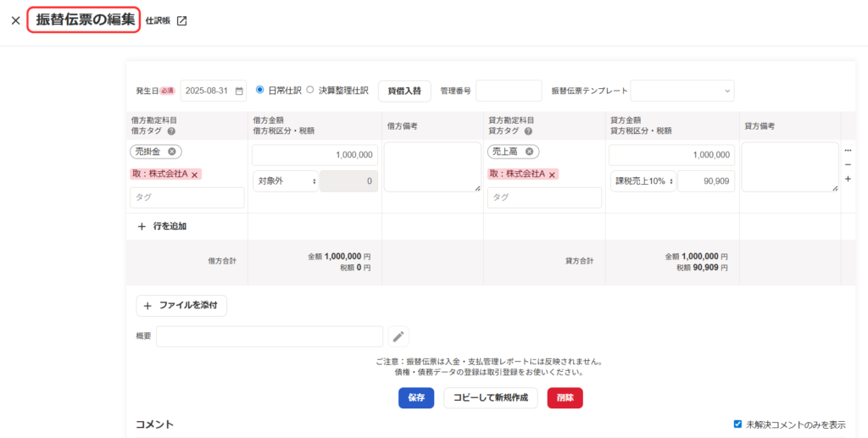Remove 売上高 from credit account

[530, 152]
